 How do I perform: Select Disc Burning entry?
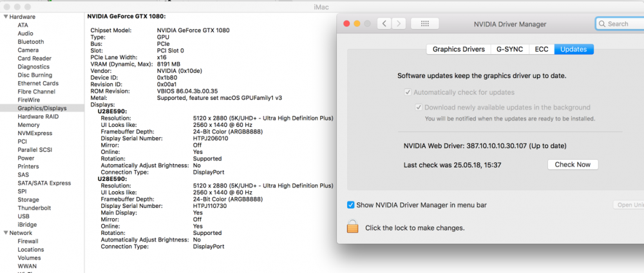35,75
